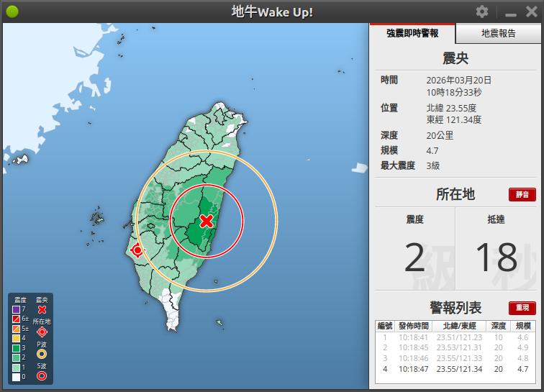Click the green status indicator light
The height and width of the screenshot is (392, 544).
pyautogui.click(x=12, y=12)
